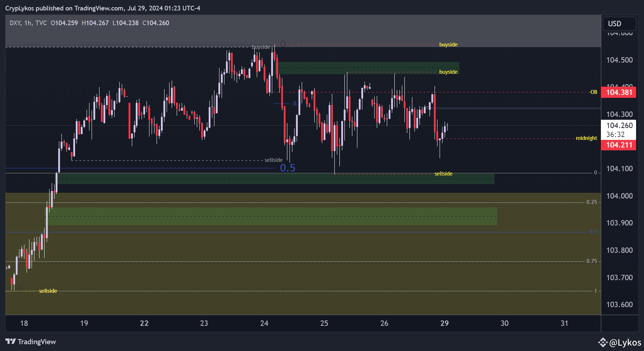Click the small blue 0.5 fib label

(593, 232)
